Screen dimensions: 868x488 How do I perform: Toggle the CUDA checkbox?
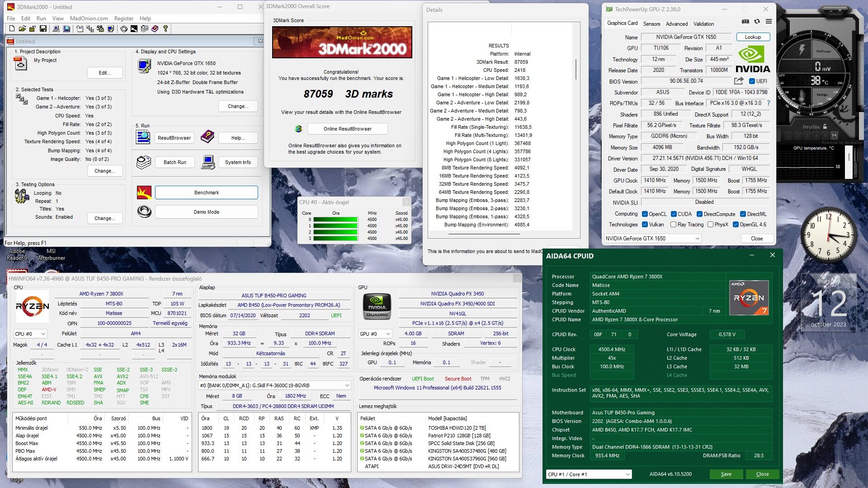pos(674,214)
